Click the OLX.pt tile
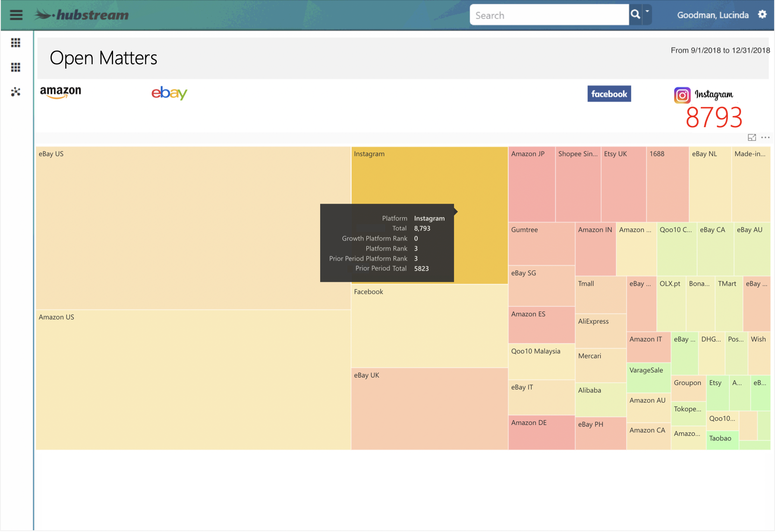Screen dimensions: 775x532 click(671, 304)
